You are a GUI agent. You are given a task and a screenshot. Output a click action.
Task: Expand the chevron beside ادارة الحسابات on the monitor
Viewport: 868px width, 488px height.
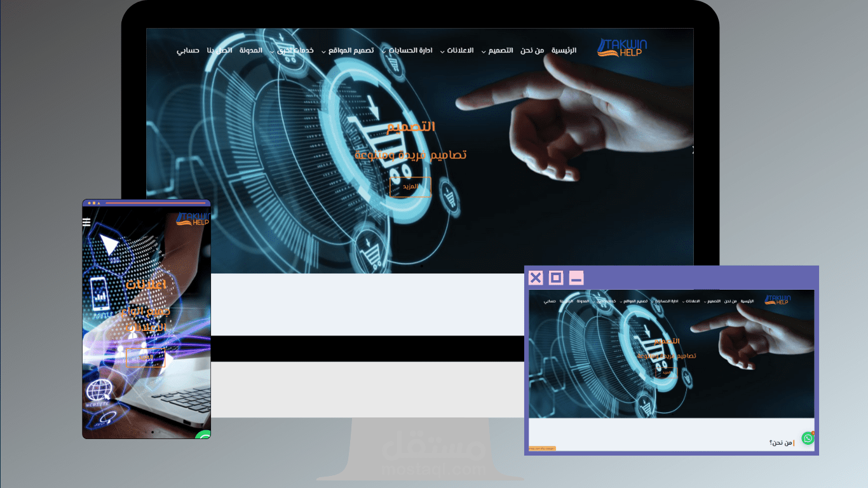tap(384, 51)
